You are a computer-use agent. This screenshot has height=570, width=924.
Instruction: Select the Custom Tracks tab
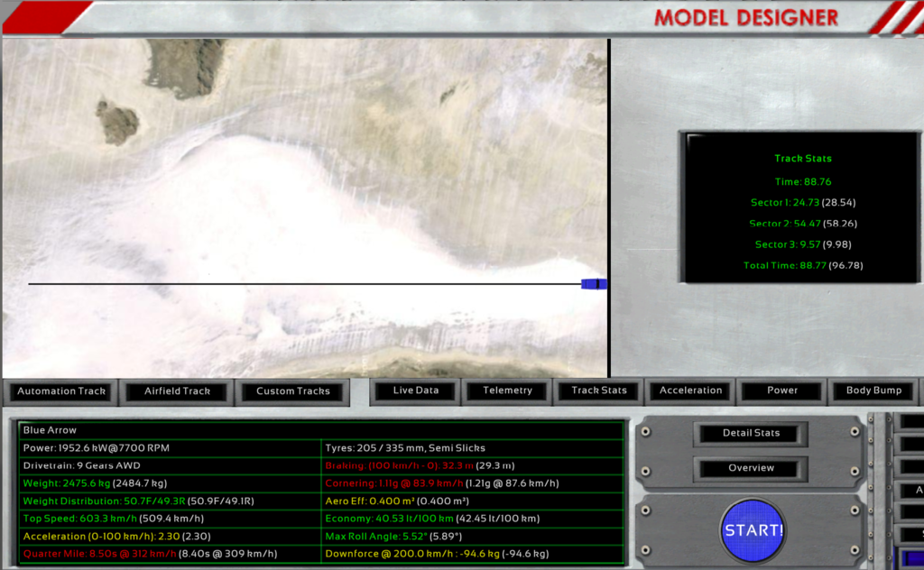293,391
